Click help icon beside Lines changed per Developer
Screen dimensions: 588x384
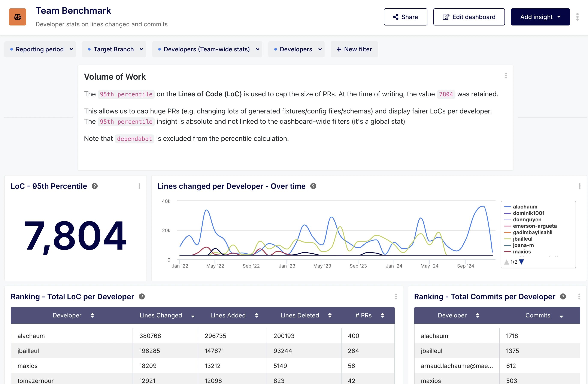coord(313,186)
